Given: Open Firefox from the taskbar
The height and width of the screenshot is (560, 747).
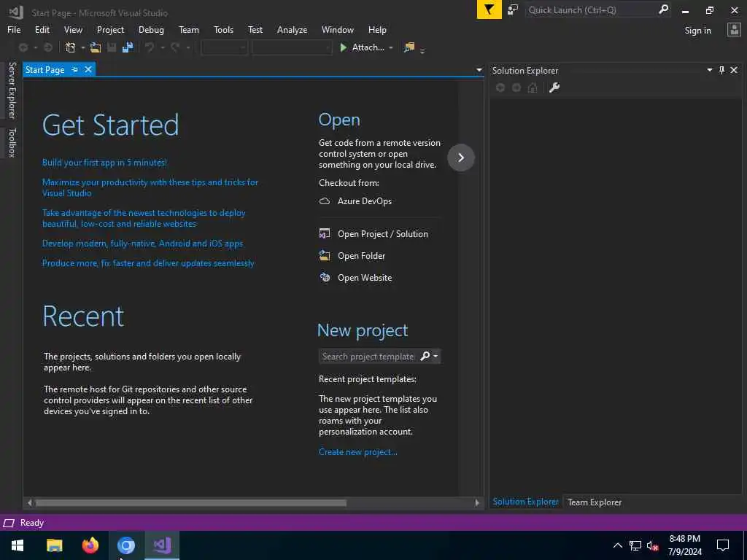Looking at the screenshot, I should coord(90,545).
